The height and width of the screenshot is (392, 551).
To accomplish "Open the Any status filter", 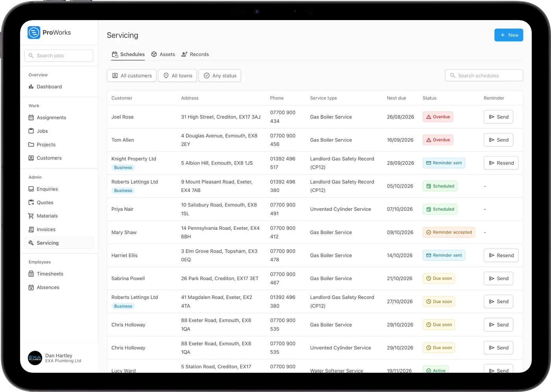I will click(x=220, y=76).
